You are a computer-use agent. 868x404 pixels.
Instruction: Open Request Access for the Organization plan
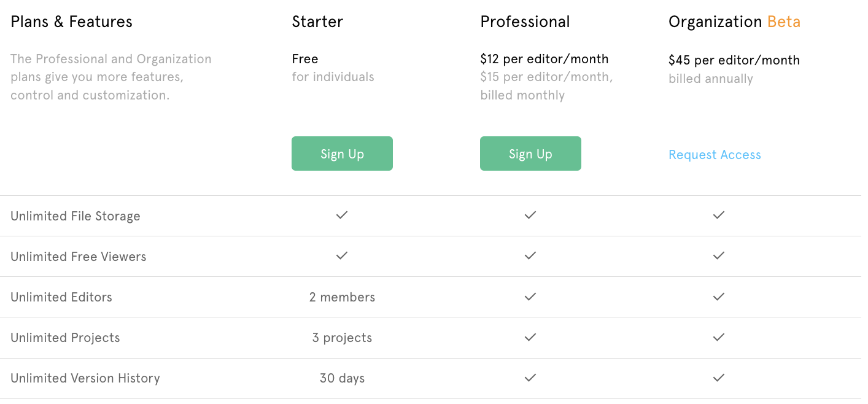[x=715, y=155]
